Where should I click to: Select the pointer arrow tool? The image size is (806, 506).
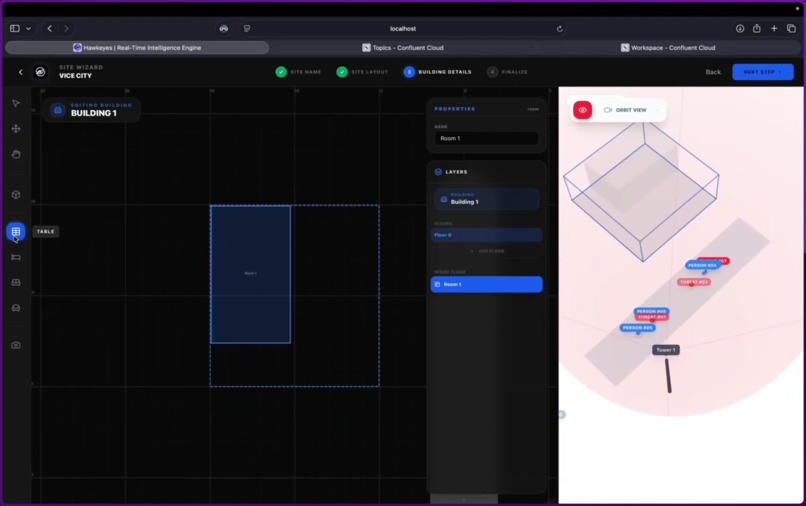tap(16, 103)
